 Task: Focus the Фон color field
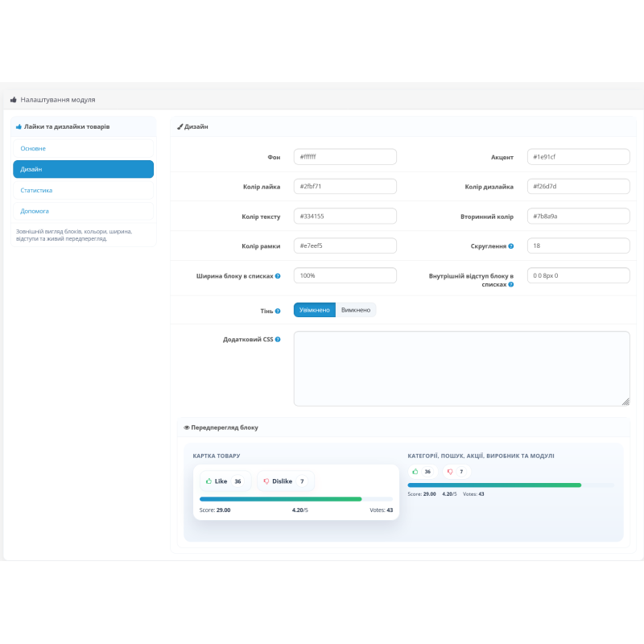[x=345, y=157]
